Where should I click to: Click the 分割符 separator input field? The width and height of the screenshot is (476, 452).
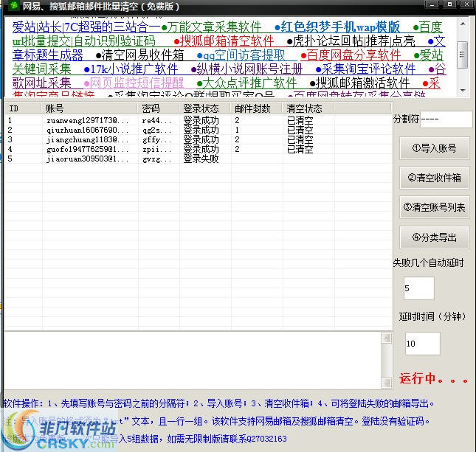[x=446, y=119]
